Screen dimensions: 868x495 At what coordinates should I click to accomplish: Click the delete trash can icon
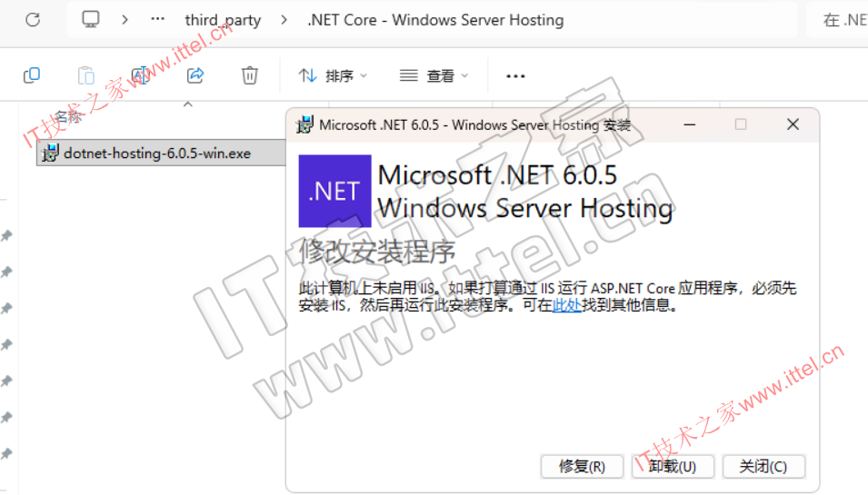[x=250, y=75]
